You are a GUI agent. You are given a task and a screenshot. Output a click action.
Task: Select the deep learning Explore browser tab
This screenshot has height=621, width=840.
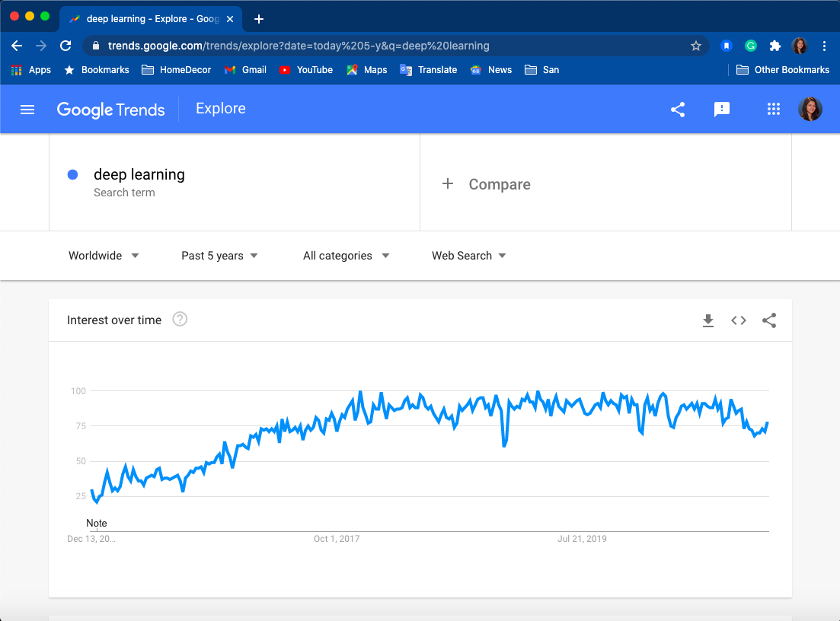(151, 19)
